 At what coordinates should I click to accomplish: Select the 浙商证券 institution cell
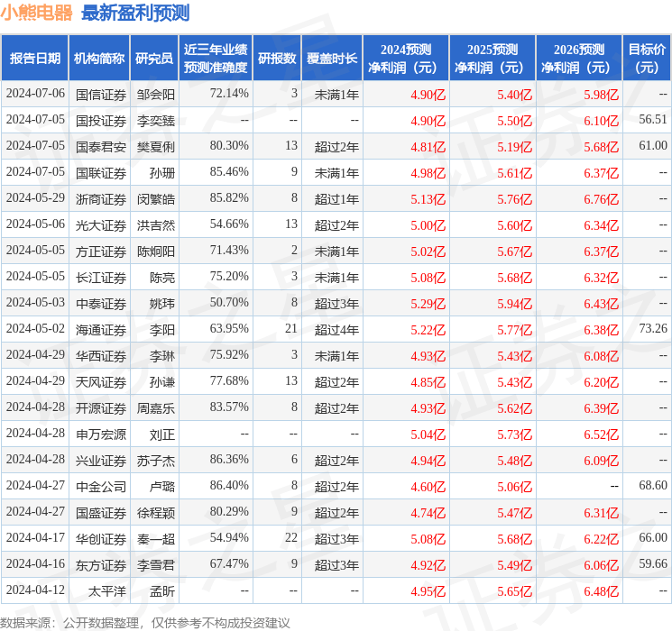click(101, 199)
